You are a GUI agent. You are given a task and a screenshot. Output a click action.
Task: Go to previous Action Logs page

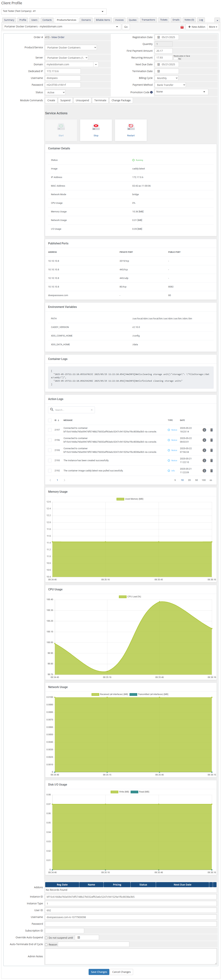tap(50, 480)
